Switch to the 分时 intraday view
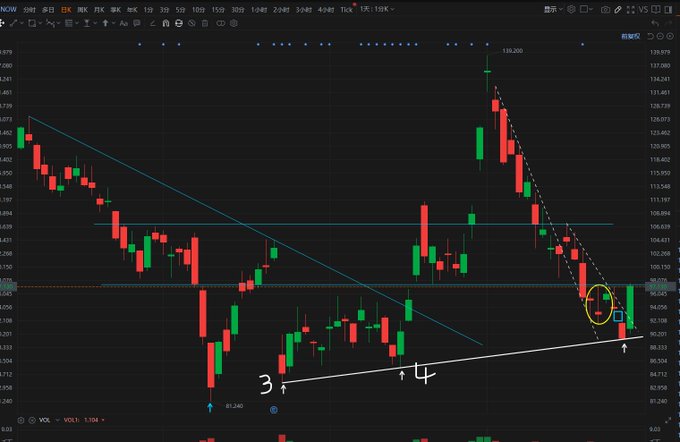Image resolution: width=680 pixels, height=442 pixels. [29, 10]
